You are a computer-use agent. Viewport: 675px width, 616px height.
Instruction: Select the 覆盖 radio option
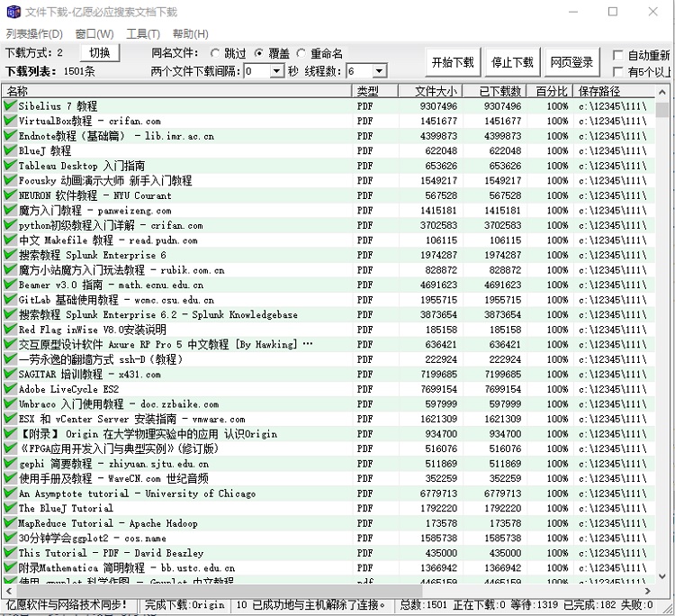click(258, 53)
